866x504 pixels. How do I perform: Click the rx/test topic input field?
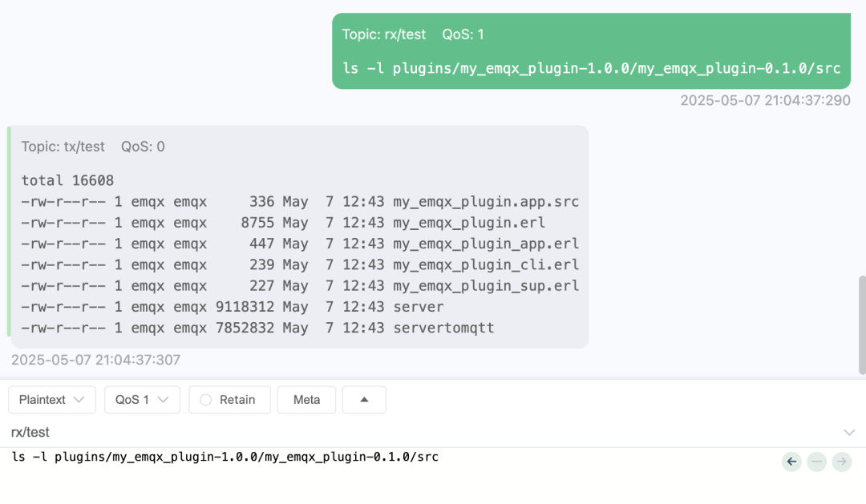click(401, 433)
